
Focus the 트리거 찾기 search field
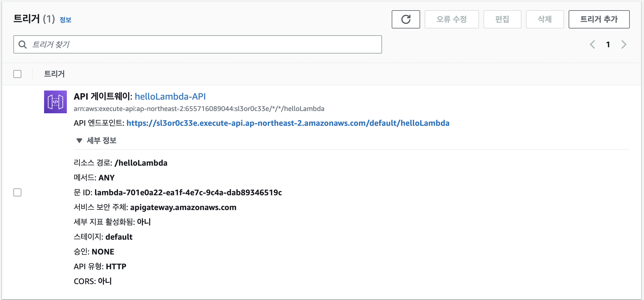click(197, 44)
